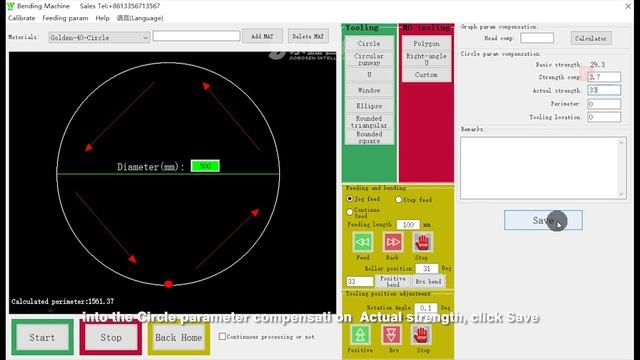Image resolution: width=640 pixels, height=360 pixels.
Task: Click the green Diameter value field
Action: 205,166
